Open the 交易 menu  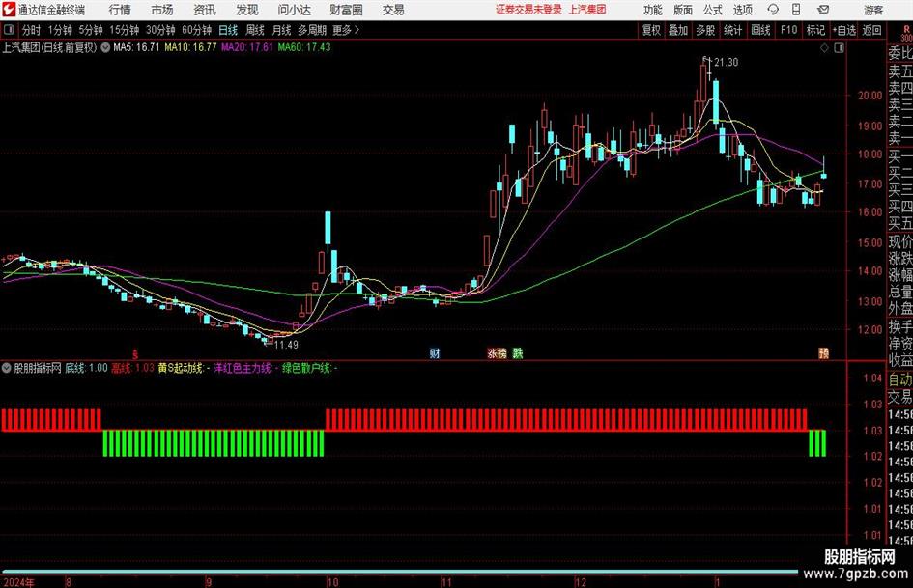pos(393,10)
